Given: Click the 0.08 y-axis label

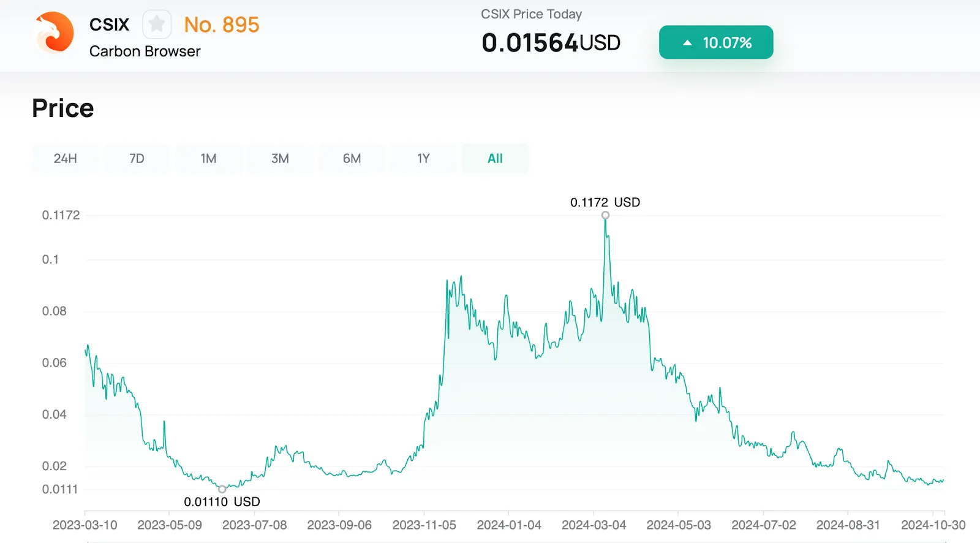Looking at the screenshot, I should 54,311.
